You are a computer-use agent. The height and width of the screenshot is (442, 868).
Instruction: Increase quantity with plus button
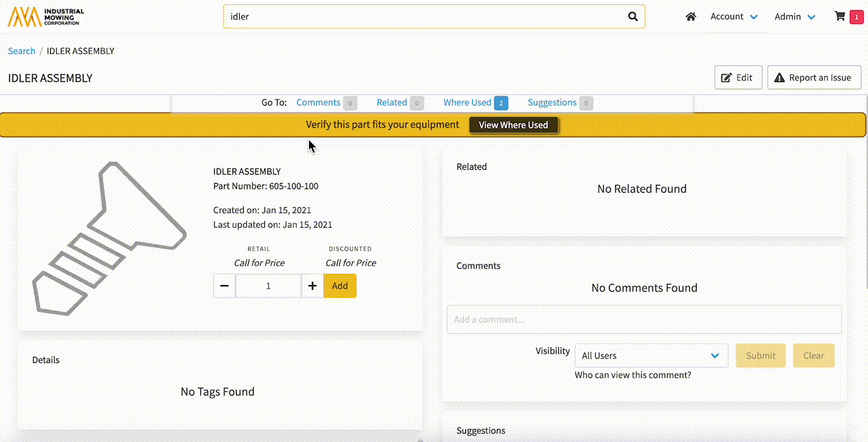click(x=312, y=286)
